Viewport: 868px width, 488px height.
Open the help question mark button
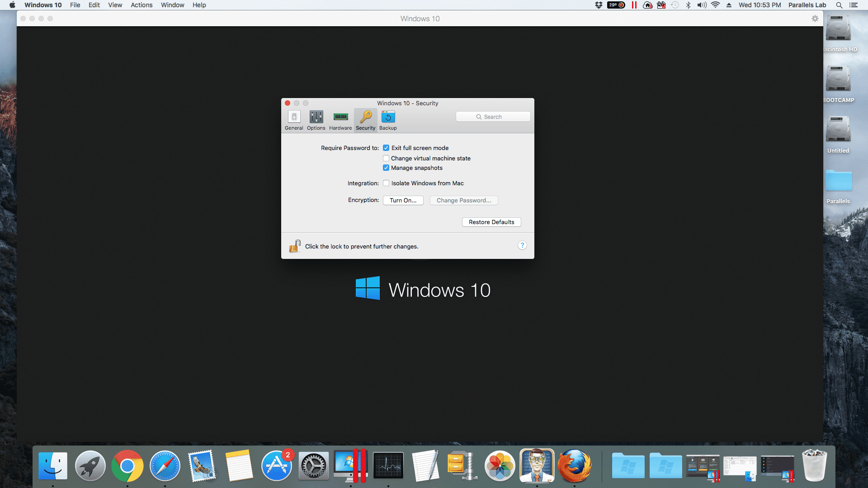click(522, 245)
